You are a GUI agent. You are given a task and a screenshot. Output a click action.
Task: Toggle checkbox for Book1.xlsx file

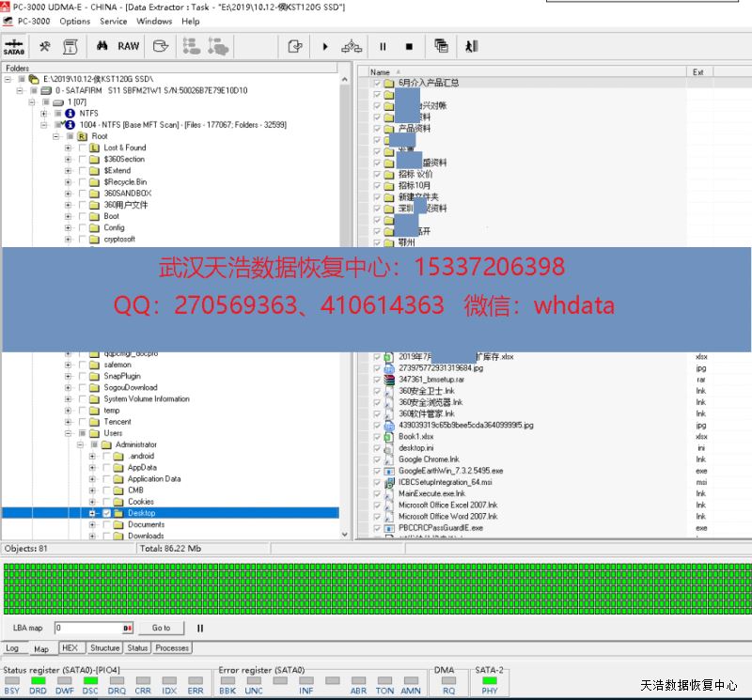pos(377,437)
